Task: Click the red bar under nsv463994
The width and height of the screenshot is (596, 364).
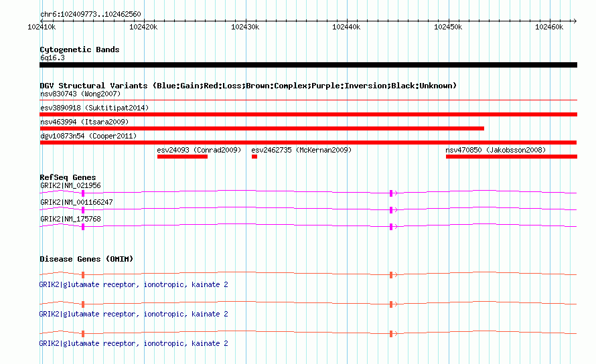Action: 262,128
